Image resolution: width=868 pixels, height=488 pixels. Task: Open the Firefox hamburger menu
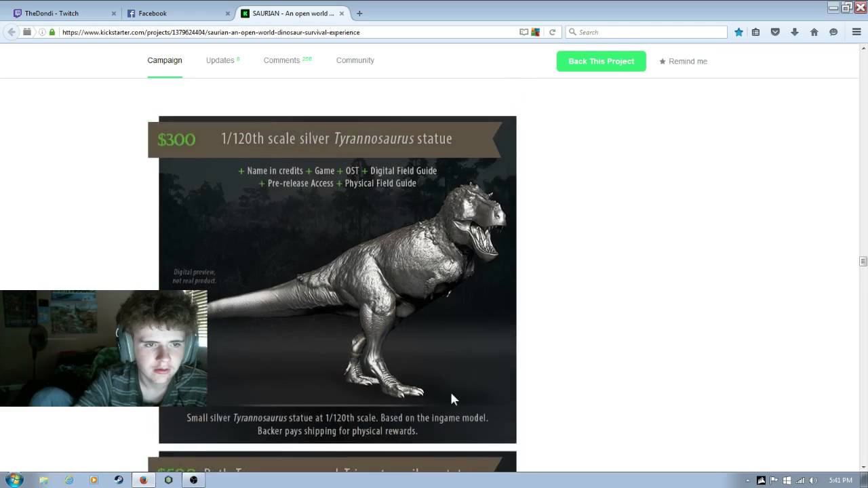click(x=856, y=32)
